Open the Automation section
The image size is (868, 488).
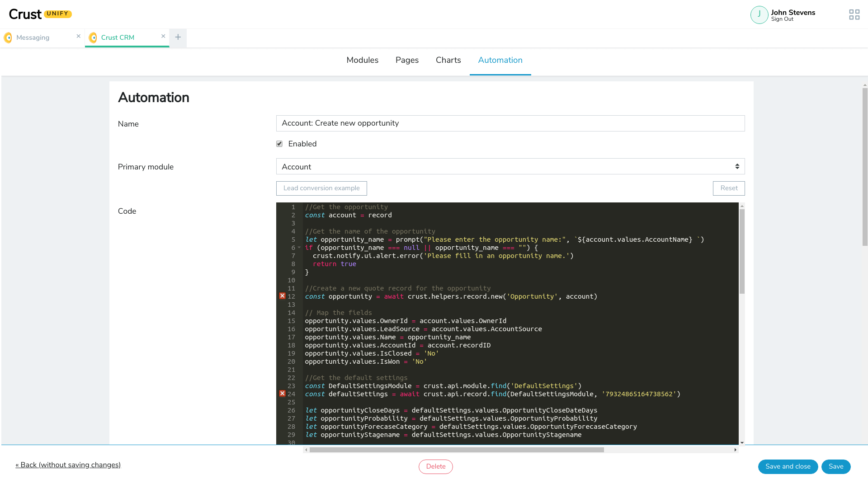(x=500, y=60)
